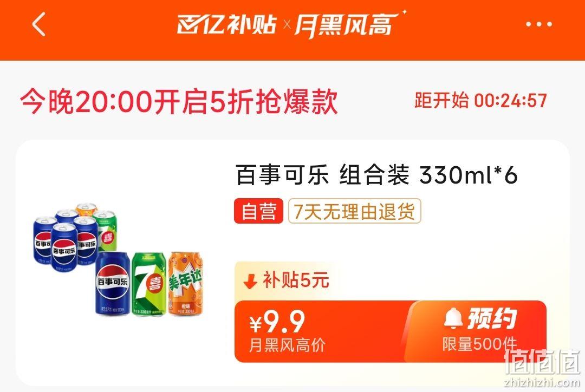Tap the back arrow icon
Screen dimensions: 585x392
39,24
